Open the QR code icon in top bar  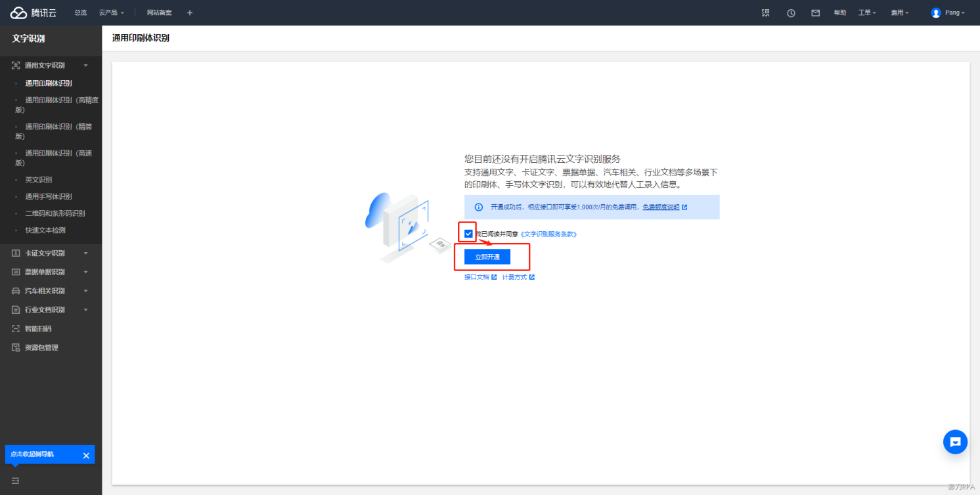[766, 12]
